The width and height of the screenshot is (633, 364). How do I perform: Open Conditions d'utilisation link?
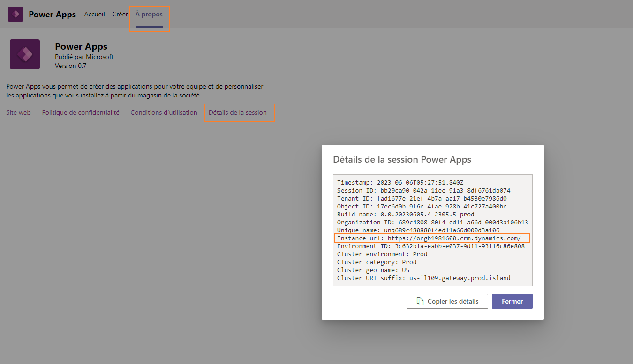pyautogui.click(x=164, y=112)
